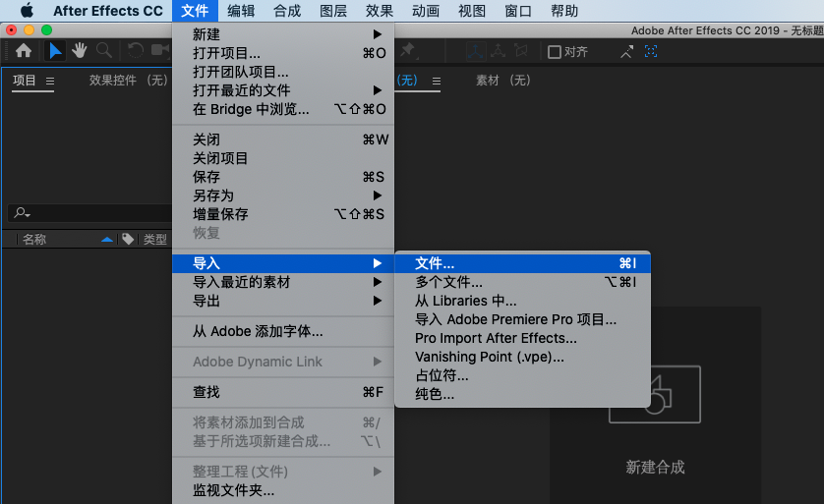The height and width of the screenshot is (504, 824).
Task: Switch to the 效果控件 (无) tab
Action: (128, 81)
